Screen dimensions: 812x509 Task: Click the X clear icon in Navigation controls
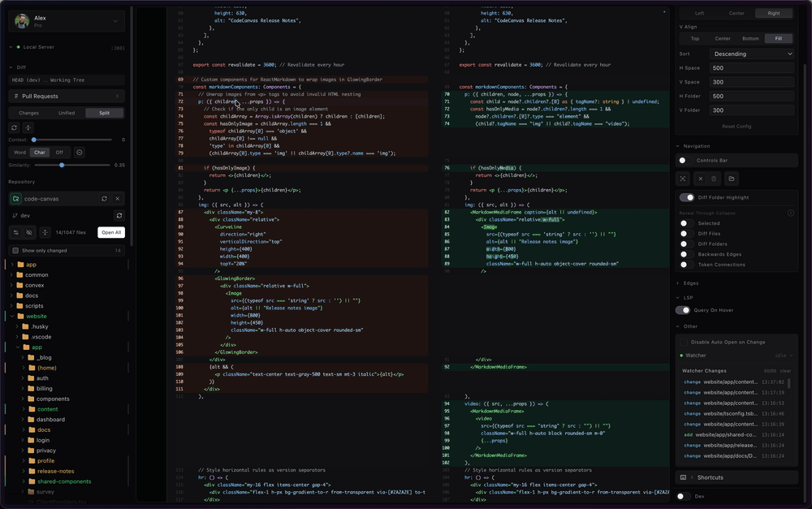(x=701, y=179)
